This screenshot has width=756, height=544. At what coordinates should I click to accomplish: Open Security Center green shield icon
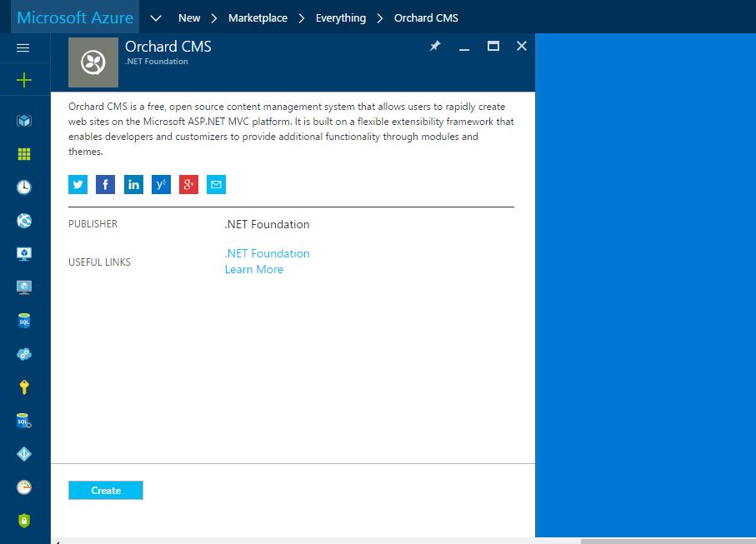click(x=24, y=521)
